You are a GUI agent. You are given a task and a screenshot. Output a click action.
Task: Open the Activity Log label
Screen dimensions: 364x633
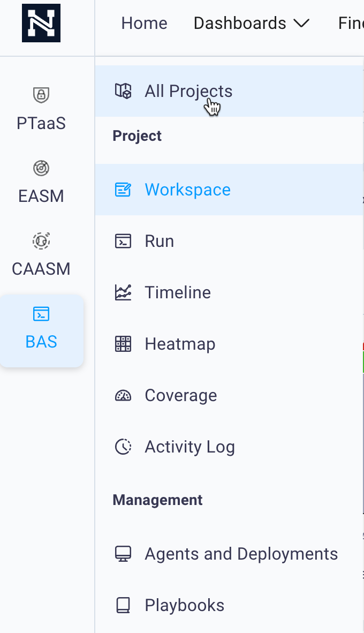coord(189,447)
